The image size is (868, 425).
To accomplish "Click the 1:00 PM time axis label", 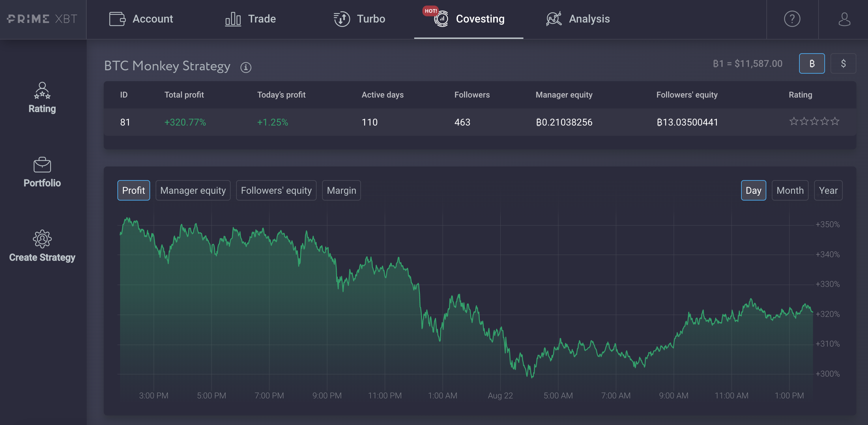I will 789,396.
